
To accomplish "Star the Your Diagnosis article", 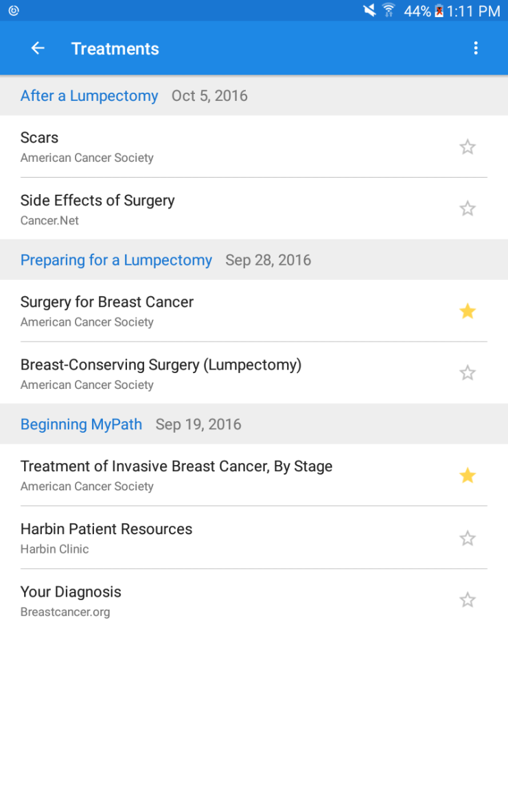I will point(467,600).
